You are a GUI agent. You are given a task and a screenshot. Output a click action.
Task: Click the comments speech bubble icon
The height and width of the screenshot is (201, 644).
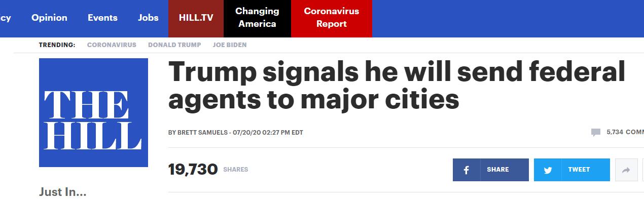(x=595, y=133)
